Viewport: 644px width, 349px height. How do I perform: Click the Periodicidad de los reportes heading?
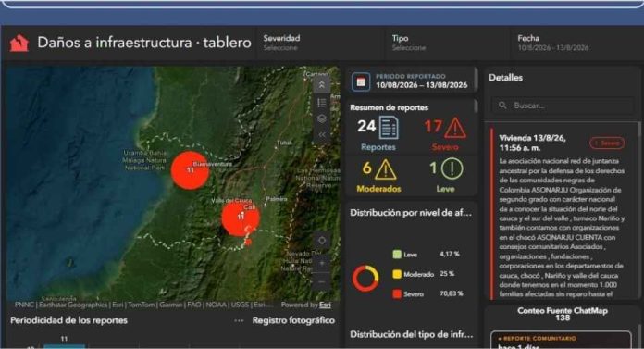click(68, 320)
